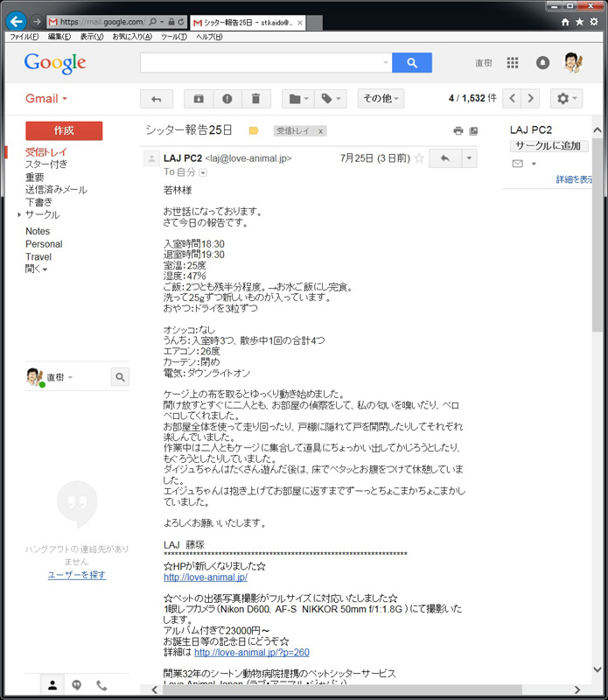Click the blue Google search button
The width and height of the screenshot is (608, 700).
click(418, 63)
